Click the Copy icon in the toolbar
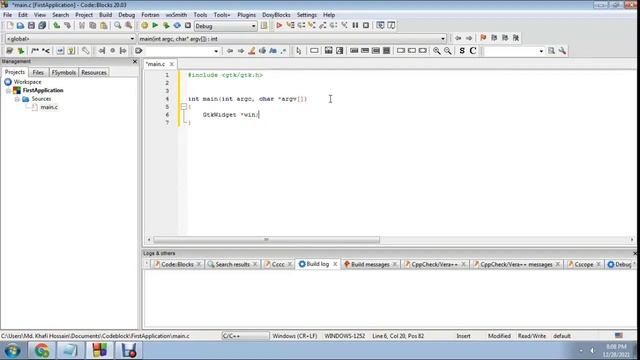This screenshot has width=640, height=360. coord(93,26)
